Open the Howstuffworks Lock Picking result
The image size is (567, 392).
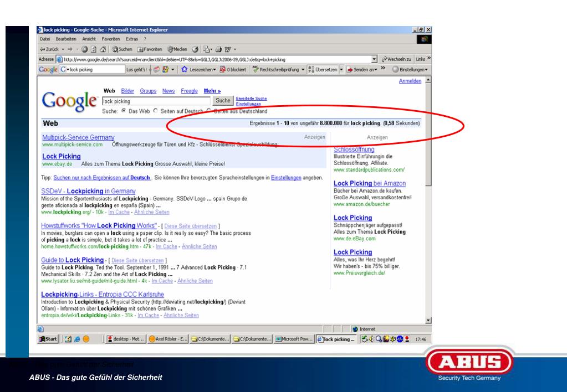tap(99, 225)
